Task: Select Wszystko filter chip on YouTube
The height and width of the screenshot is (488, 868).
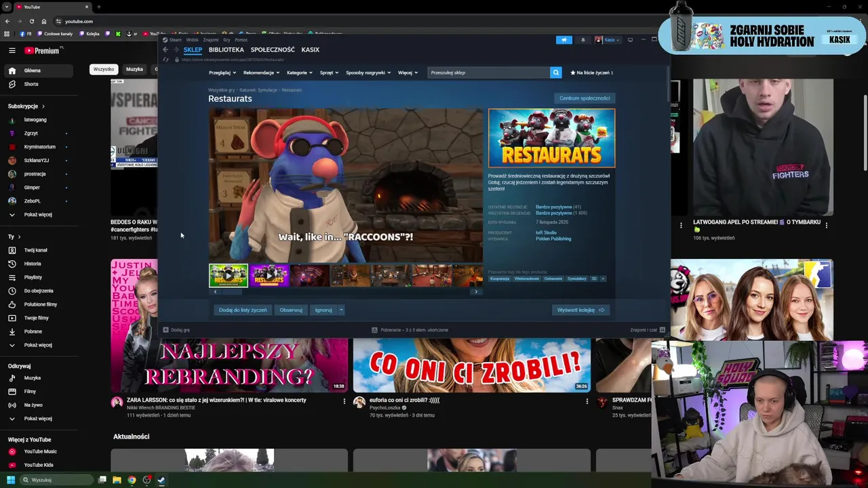Action: click(104, 69)
